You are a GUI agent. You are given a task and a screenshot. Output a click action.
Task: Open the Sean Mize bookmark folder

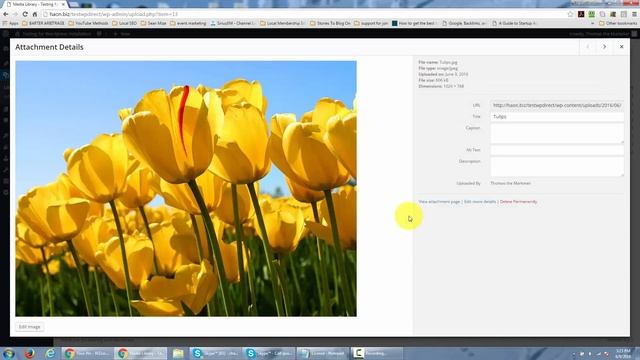(x=153, y=23)
